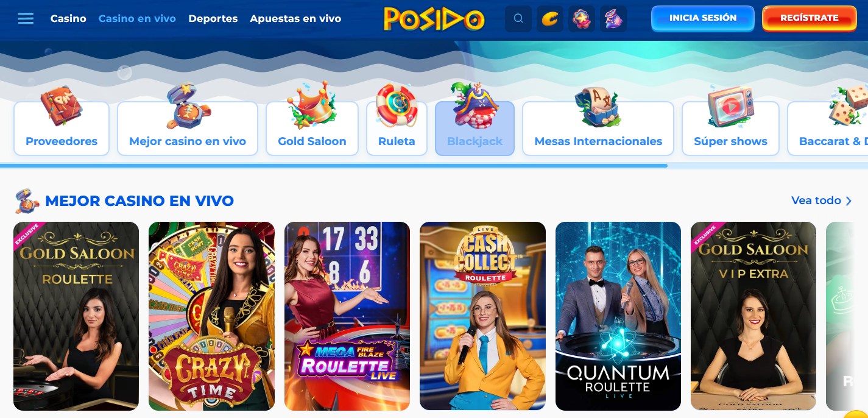The width and height of the screenshot is (868, 418).
Task: Go to the Casino tab
Action: click(x=68, y=19)
